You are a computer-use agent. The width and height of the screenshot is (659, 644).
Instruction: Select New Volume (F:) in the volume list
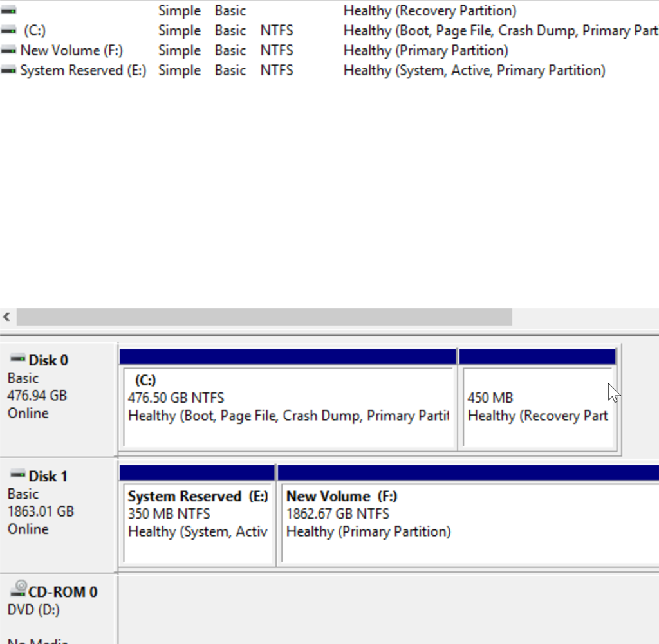tap(71, 50)
